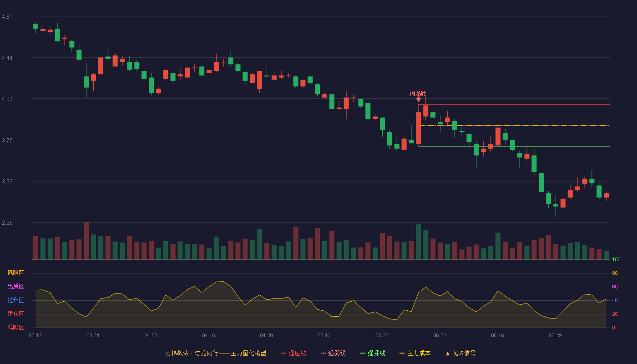Click the 建仓区 zone label
The height and width of the screenshot is (364, 637).
click(15, 314)
